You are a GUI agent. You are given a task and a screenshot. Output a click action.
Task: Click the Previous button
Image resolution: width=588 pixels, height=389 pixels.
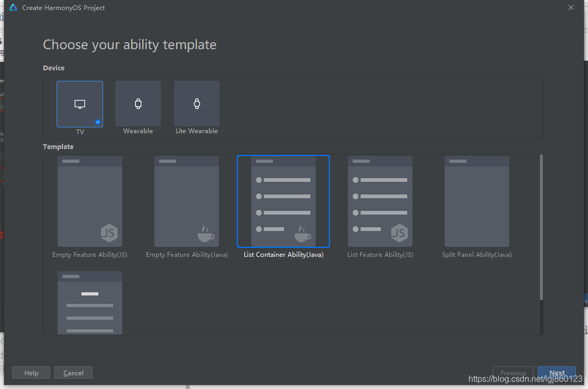click(513, 373)
